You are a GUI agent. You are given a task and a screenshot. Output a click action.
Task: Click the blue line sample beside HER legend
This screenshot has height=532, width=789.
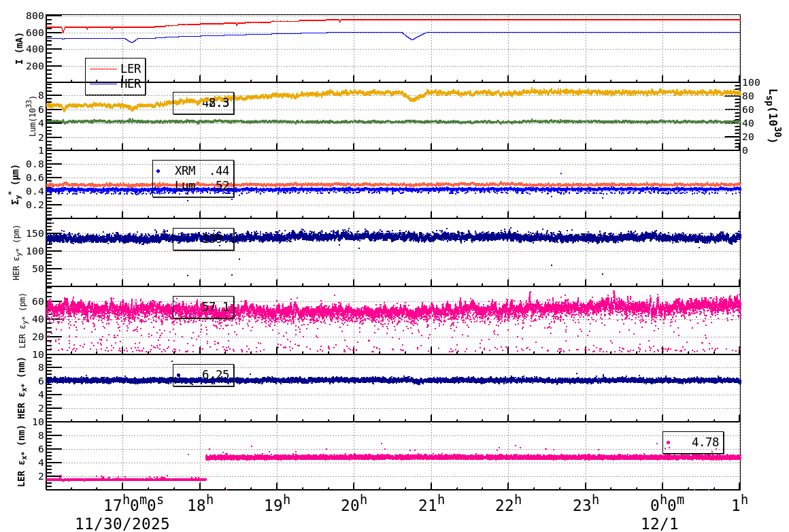pos(103,84)
